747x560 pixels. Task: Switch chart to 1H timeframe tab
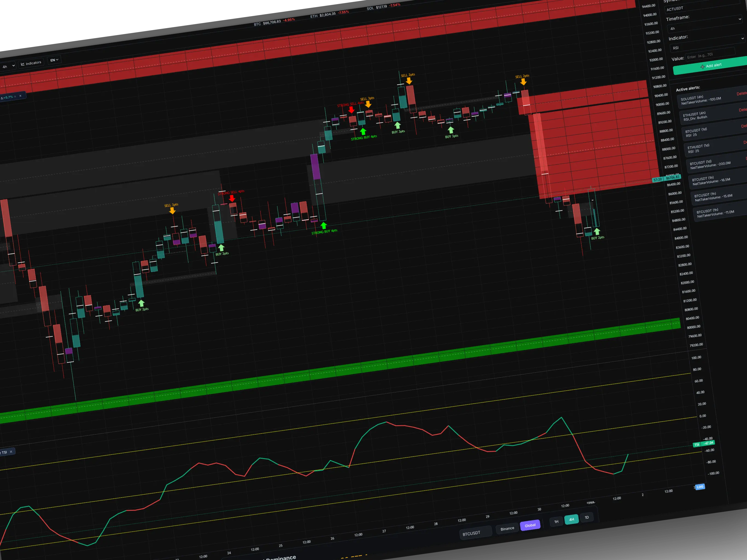tap(556, 521)
